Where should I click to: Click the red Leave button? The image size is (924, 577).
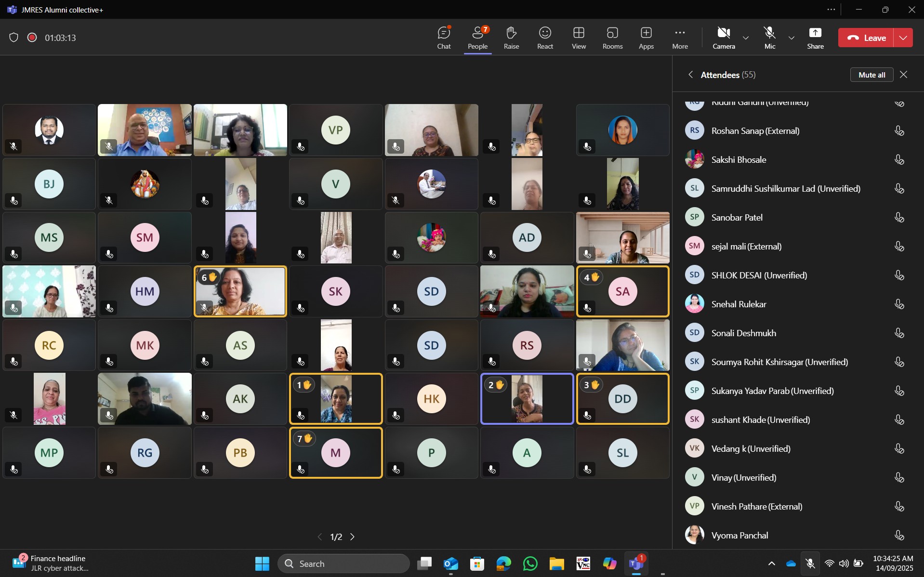[866, 38]
